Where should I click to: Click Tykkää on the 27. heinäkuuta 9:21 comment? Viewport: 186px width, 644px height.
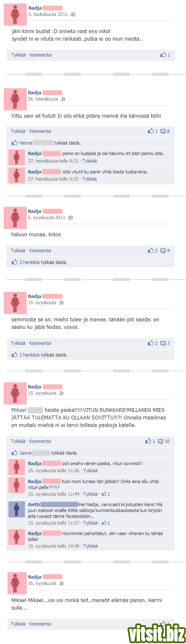coord(89,161)
